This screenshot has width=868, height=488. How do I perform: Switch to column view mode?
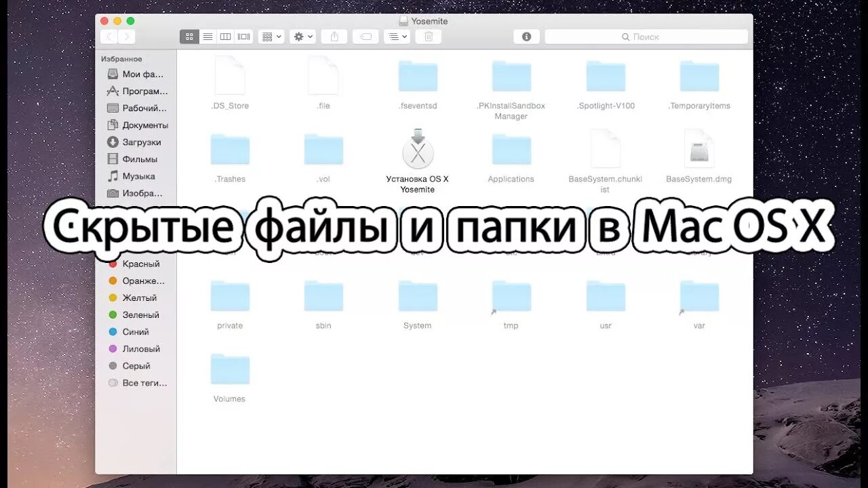(x=226, y=37)
